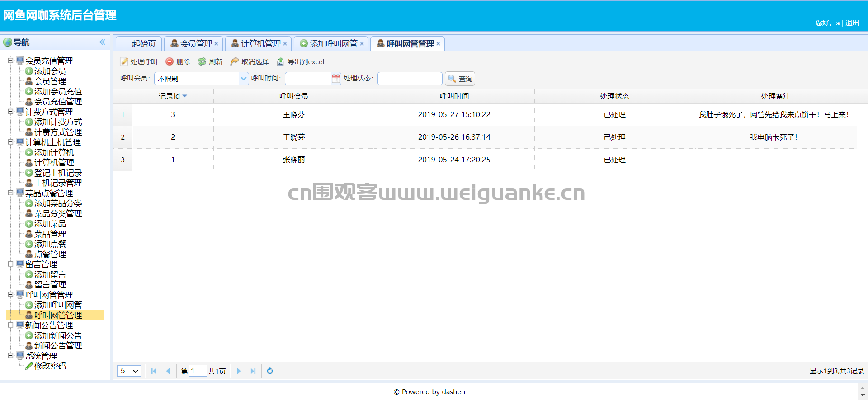Click the 处理呼叫 edit icon button
The image size is (868, 400).
pos(124,61)
